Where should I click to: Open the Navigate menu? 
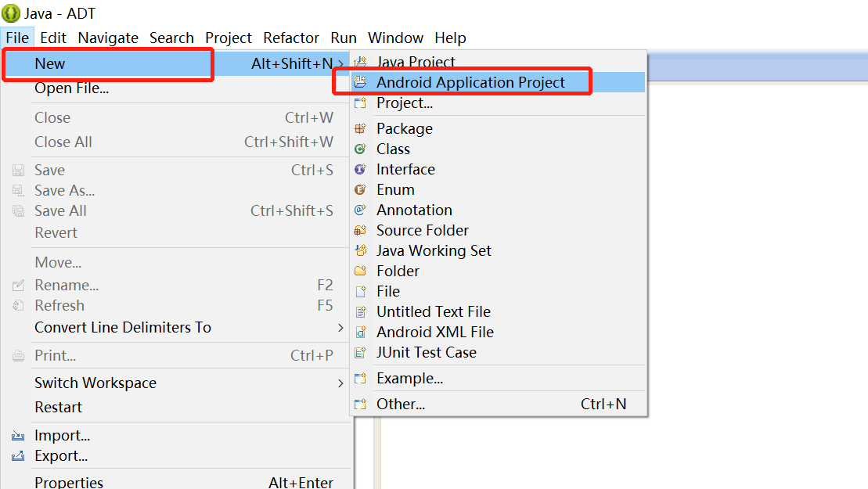coord(108,38)
